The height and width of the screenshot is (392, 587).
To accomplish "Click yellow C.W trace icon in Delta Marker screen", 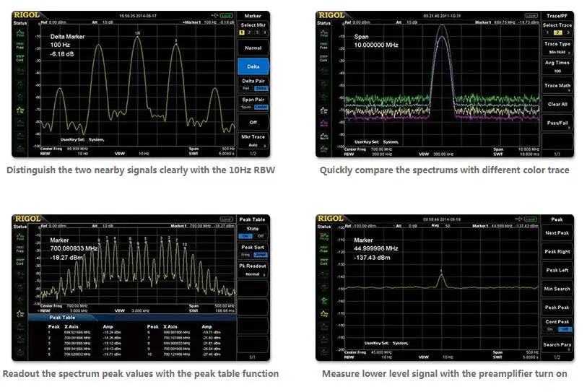I will pos(20,110).
